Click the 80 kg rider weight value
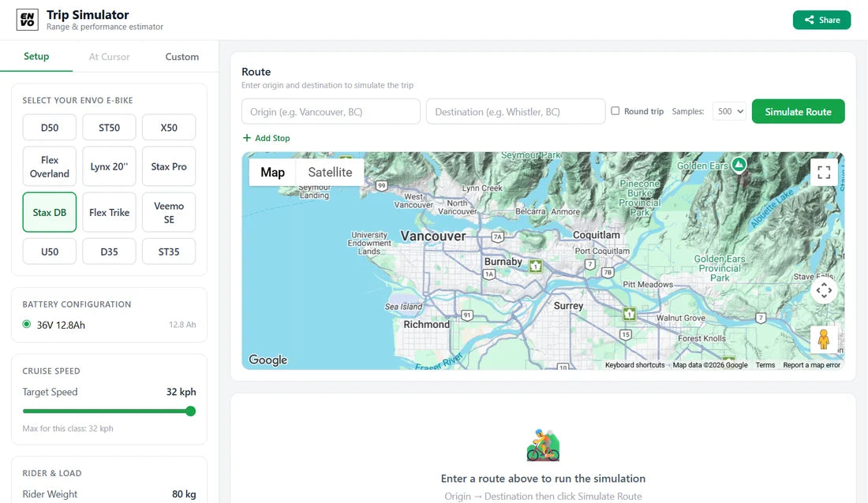 click(x=184, y=494)
